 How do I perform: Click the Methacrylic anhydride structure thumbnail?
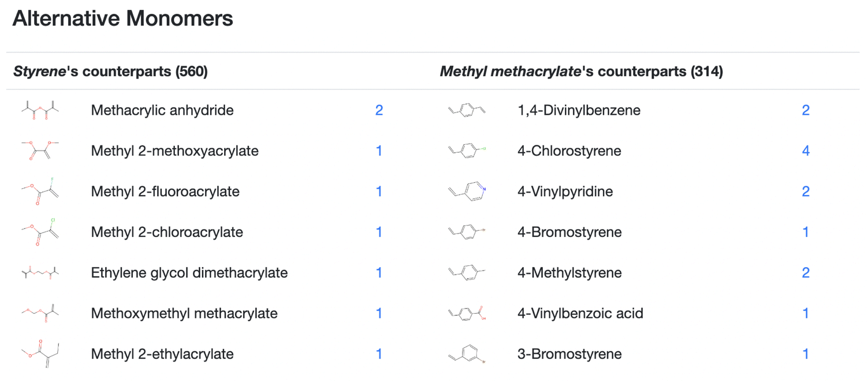(x=40, y=110)
